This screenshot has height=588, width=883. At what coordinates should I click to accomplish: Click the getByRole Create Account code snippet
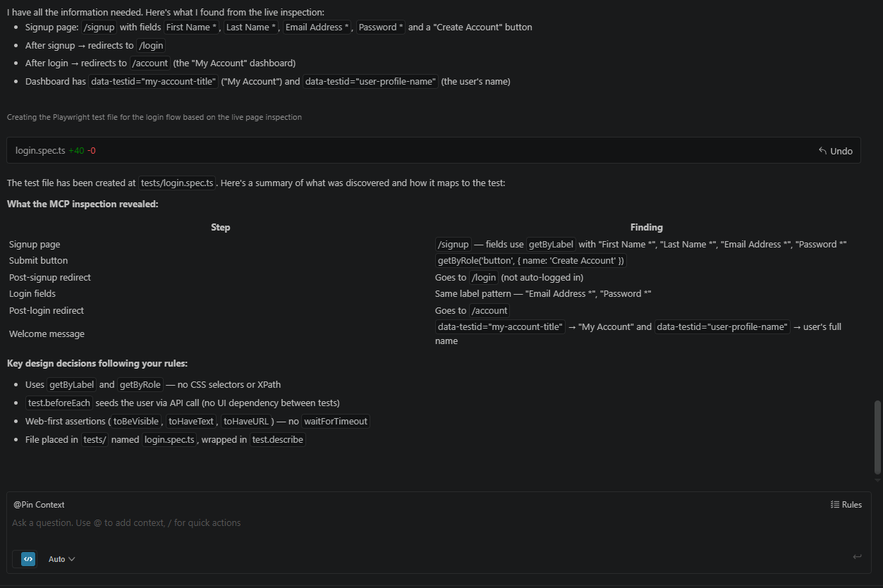(530, 261)
